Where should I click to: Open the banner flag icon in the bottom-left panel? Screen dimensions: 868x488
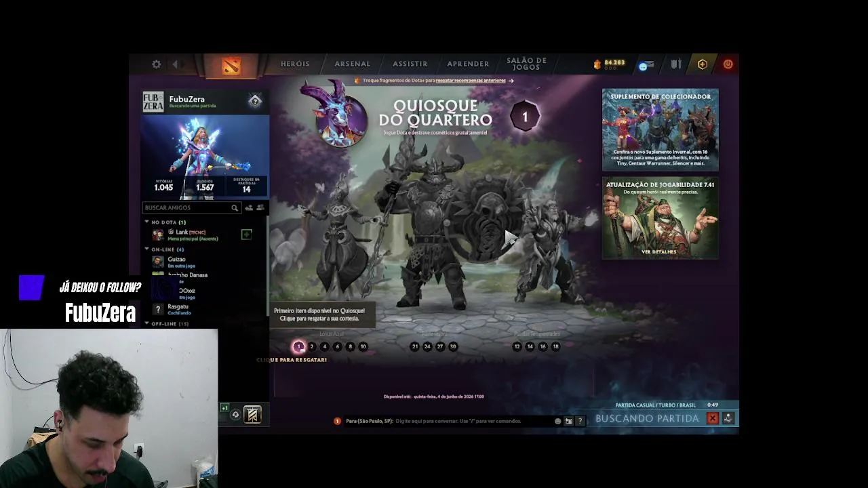coord(252,414)
